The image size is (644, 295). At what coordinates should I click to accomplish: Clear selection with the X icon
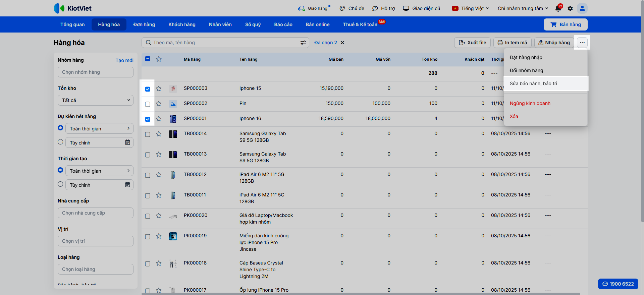tap(342, 43)
